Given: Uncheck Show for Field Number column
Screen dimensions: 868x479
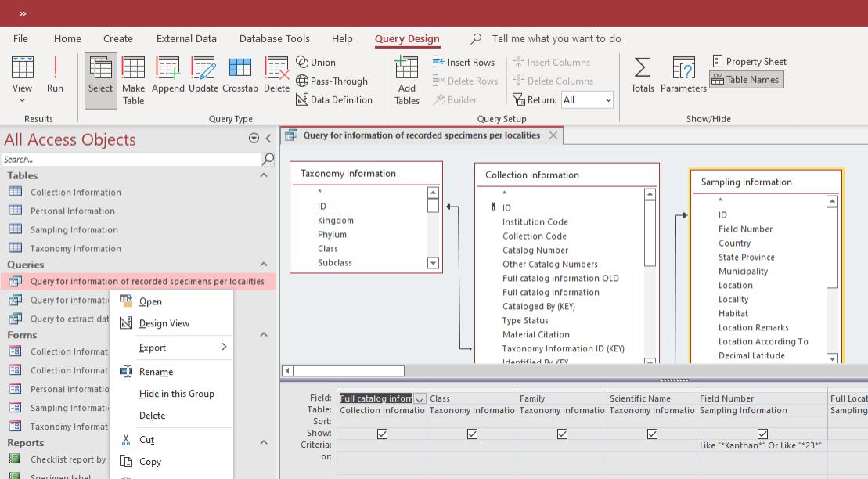Looking at the screenshot, I should (x=762, y=434).
